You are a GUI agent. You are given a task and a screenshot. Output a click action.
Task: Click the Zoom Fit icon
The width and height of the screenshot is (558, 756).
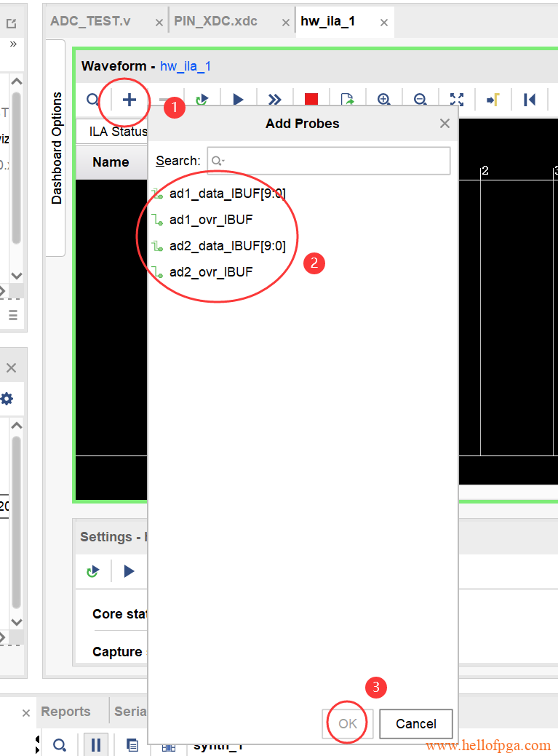[x=456, y=100]
